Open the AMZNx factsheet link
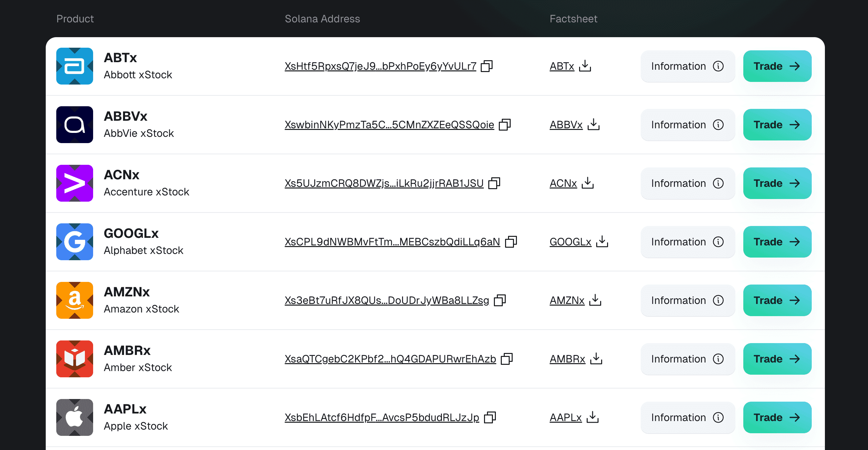This screenshot has width=868, height=450. click(x=567, y=300)
